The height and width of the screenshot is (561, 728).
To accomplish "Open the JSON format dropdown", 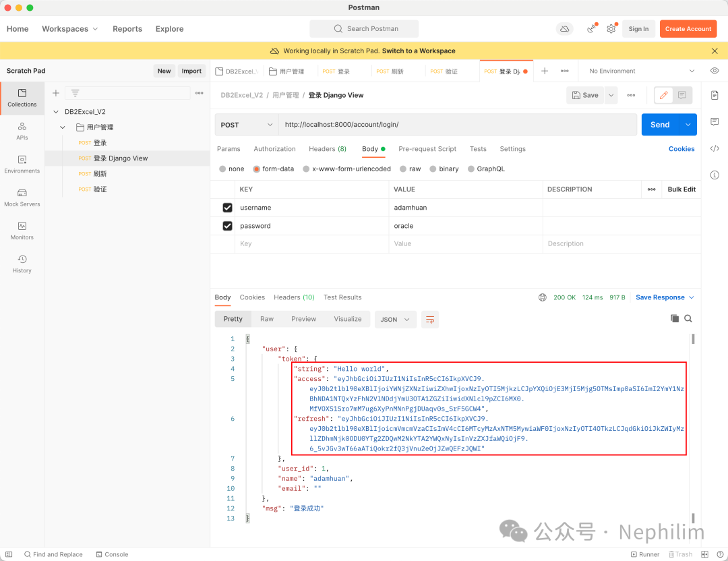I will point(395,320).
